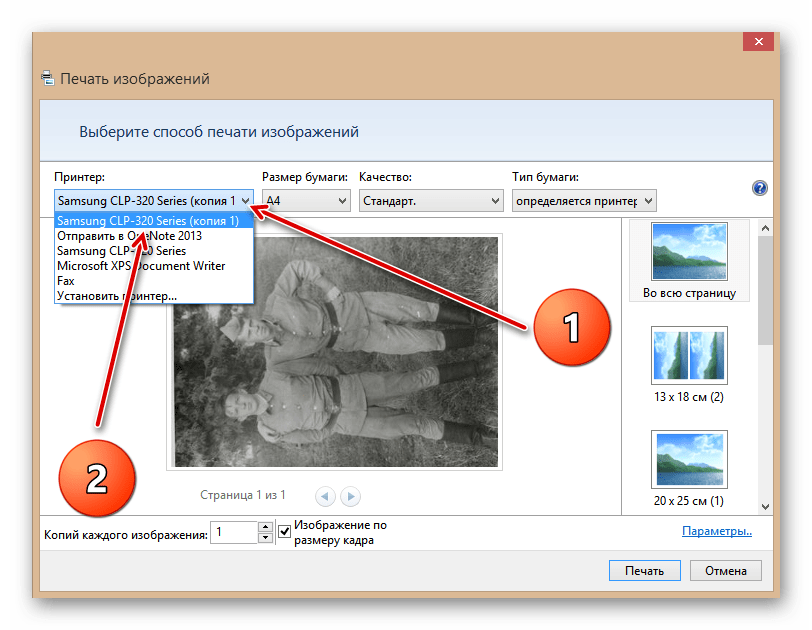812x630 pixels.
Task: Open the paper type dropdown
Action: click(584, 201)
